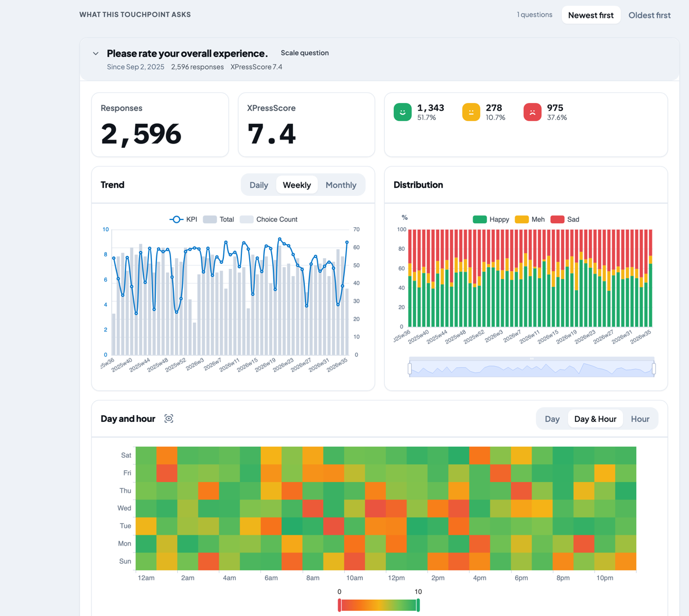Sort questions Oldest first

(x=650, y=15)
